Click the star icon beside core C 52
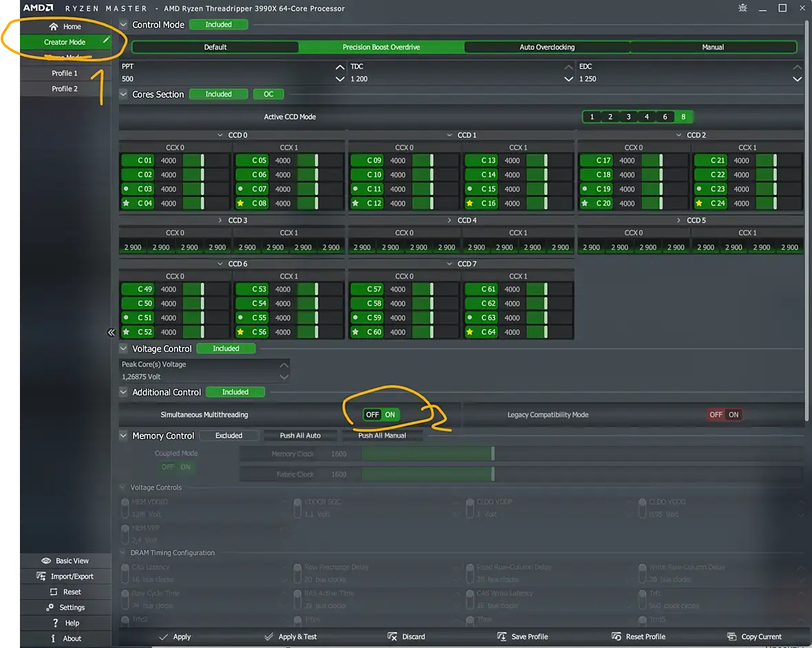Image resolution: width=812 pixels, height=648 pixels. click(126, 332)
